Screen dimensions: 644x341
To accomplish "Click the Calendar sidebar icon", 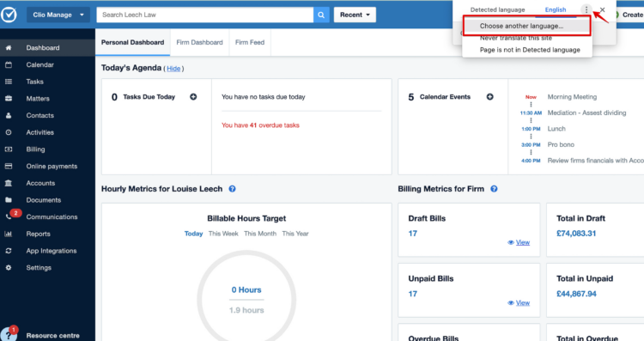I will [9, 64].
